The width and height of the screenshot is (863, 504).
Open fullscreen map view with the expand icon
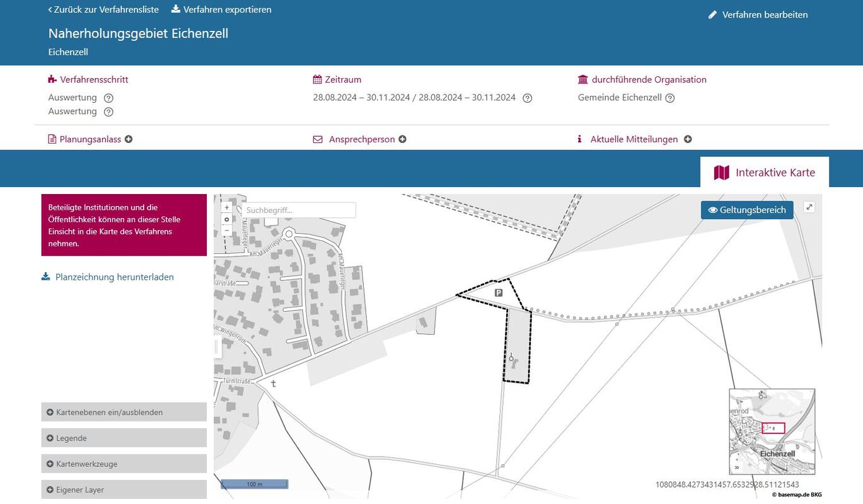pyautogui.click(x=809, y=207)
